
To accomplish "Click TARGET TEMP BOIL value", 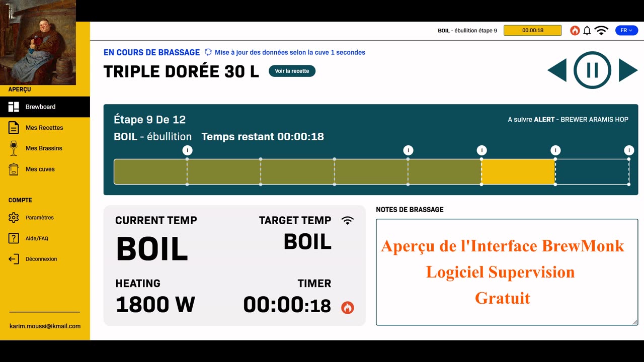I will 307,242.
